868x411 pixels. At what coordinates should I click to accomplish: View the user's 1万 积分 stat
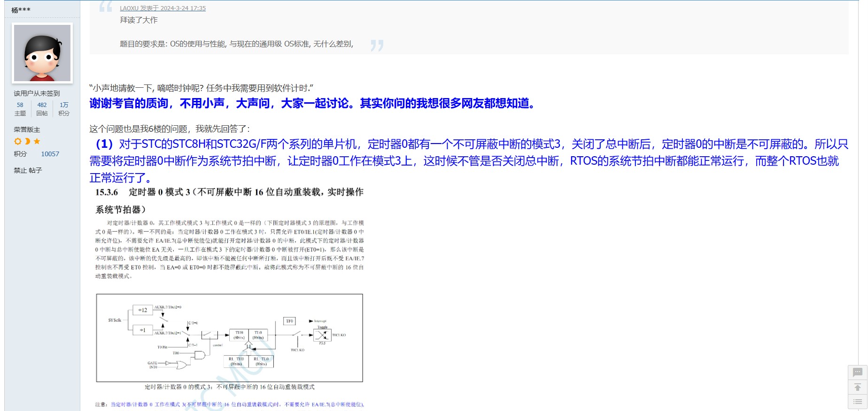64,109
